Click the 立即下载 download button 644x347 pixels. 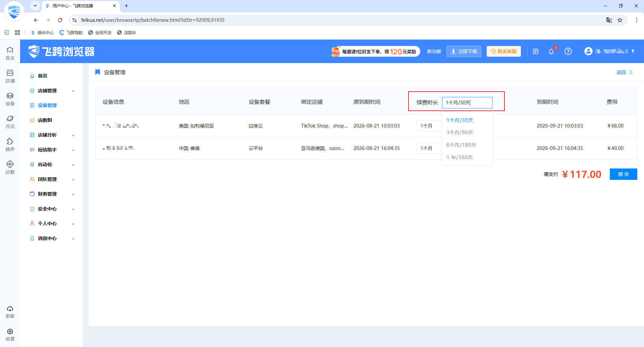pyautogui.click(x=464, y=51)
